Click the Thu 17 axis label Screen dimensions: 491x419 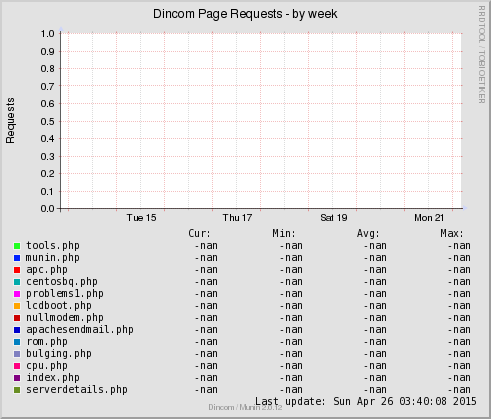coord(237,218)
